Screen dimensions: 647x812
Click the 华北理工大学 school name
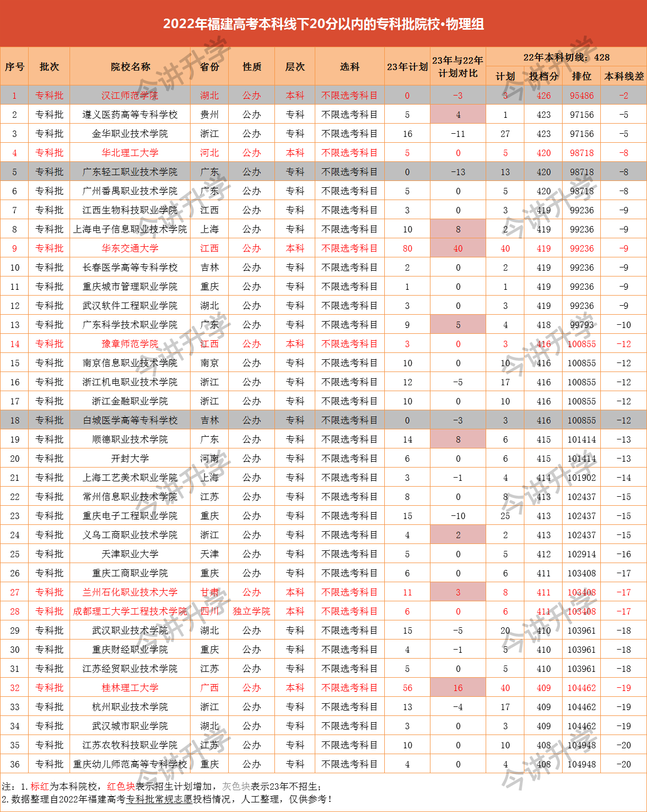130,153
